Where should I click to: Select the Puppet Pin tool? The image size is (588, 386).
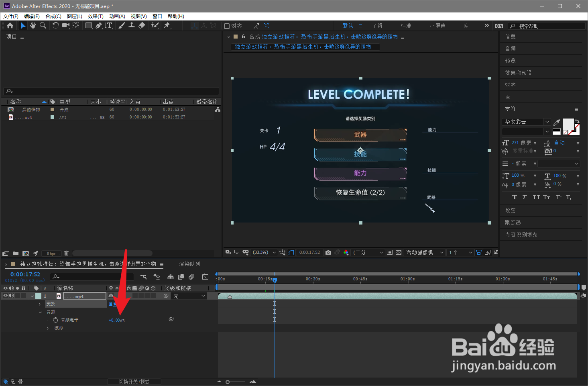(x=167, y=26)
